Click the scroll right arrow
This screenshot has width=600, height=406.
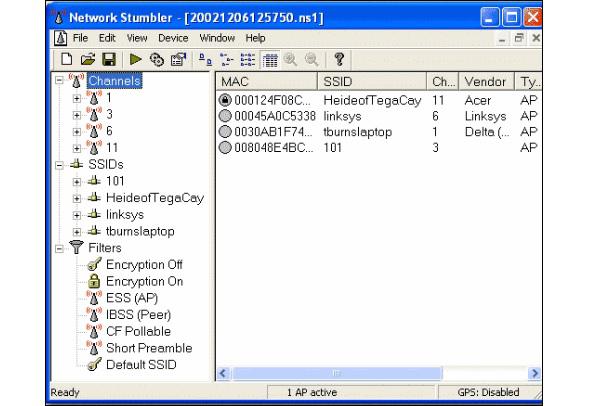pos(535,373)
